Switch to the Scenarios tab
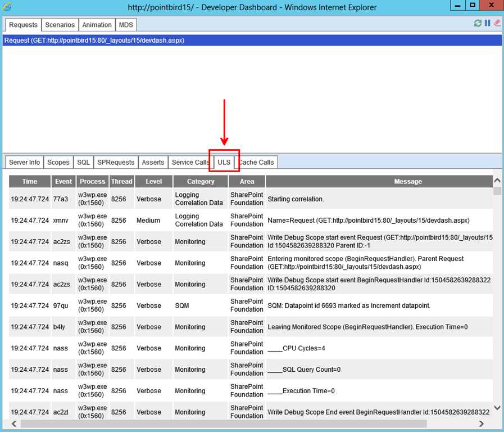This screenshot has height=432, width=504. (60, 25)
